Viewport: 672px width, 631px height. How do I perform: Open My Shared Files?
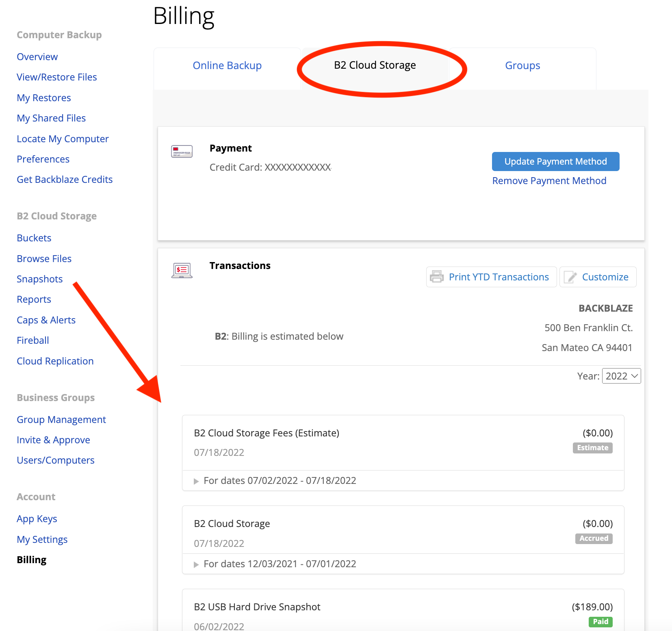[51, 118]
